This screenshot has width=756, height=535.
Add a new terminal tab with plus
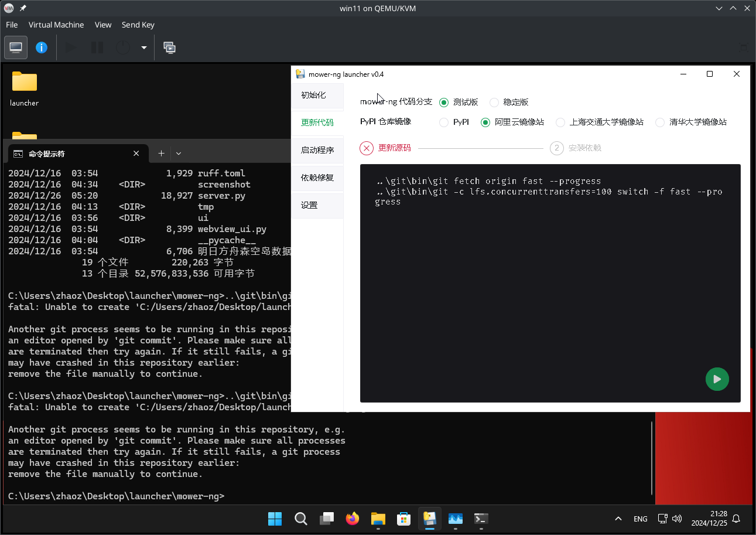(161, 154)
